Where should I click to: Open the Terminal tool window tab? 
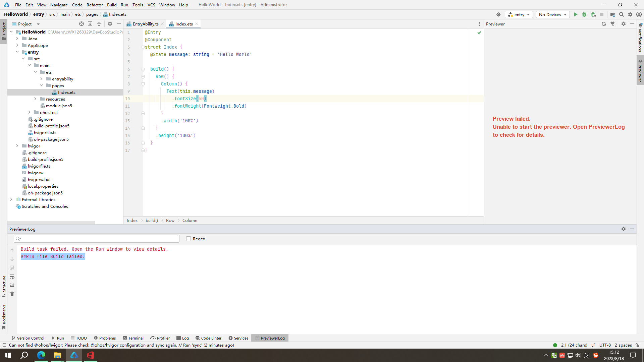coord(133,338)
